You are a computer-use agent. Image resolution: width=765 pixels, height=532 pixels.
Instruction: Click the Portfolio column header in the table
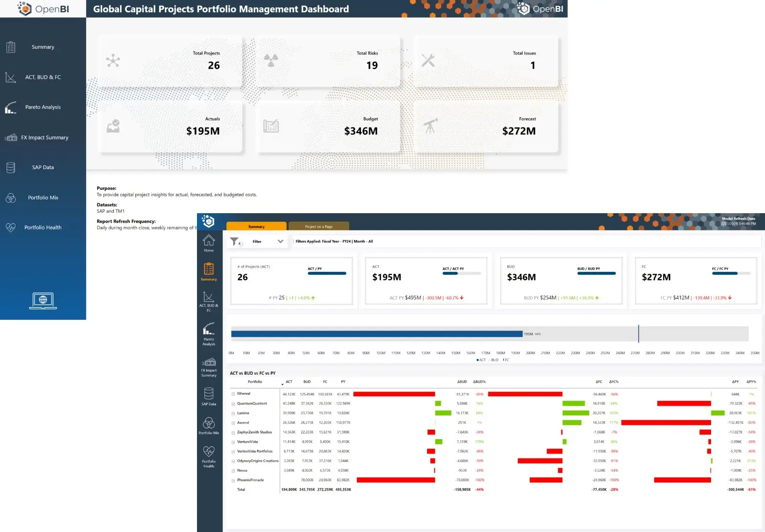(255, 382)
